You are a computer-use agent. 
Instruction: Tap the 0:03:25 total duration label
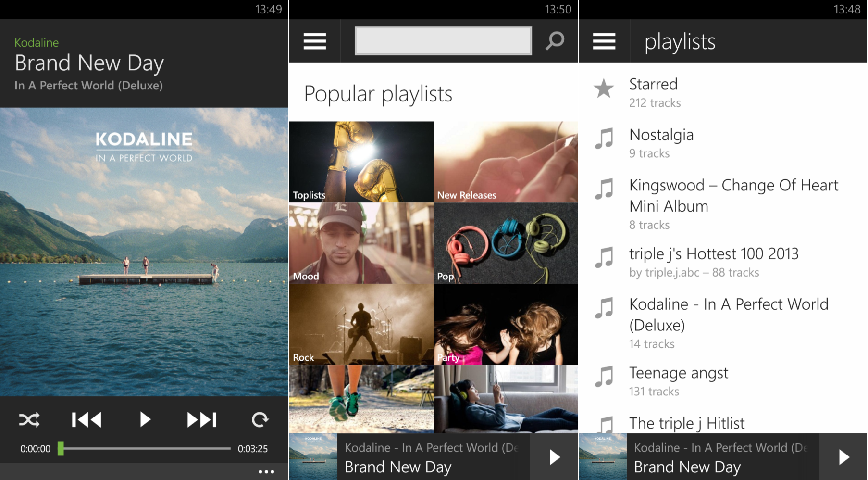pyautogui.click(x=253, y=449)
